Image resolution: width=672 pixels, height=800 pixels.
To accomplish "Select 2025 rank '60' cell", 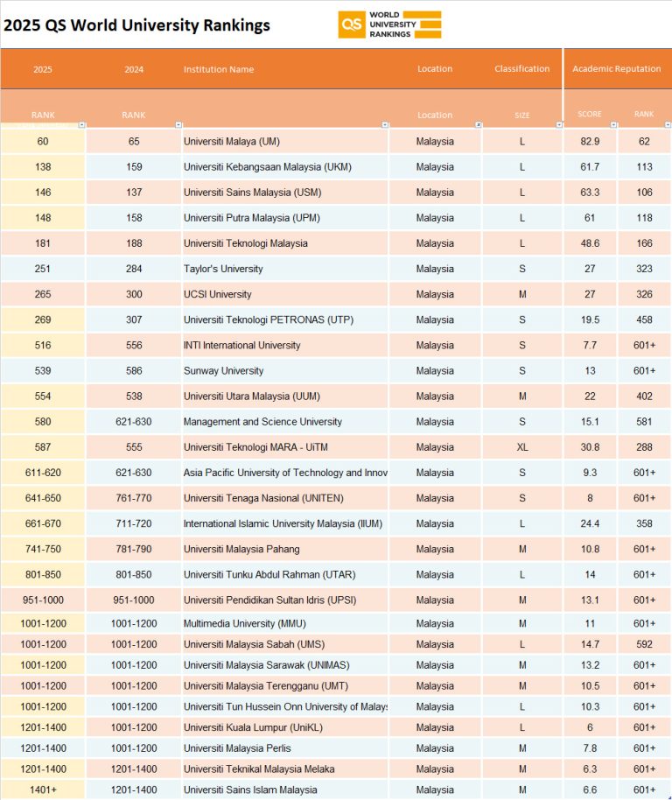I will (x=43, y=141).
